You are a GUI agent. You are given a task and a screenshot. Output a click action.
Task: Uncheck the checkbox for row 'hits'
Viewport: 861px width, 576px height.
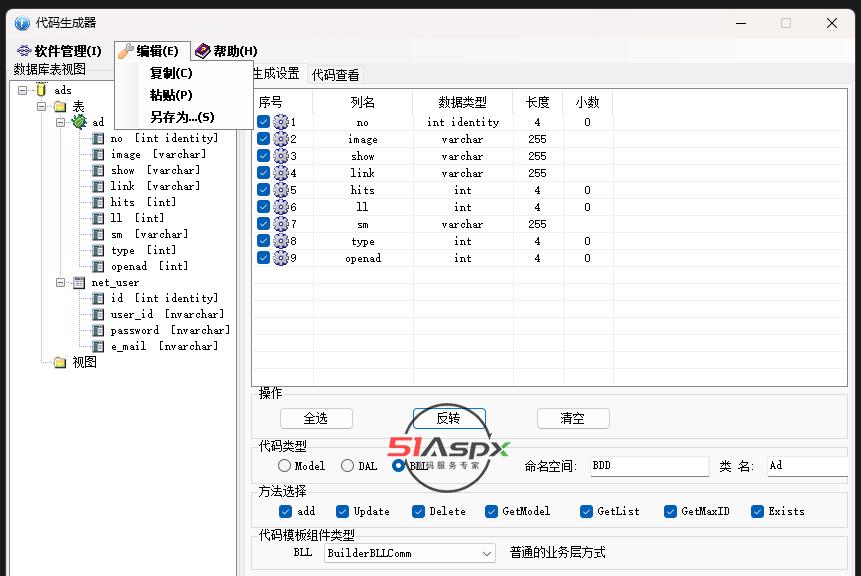(264, 190)
